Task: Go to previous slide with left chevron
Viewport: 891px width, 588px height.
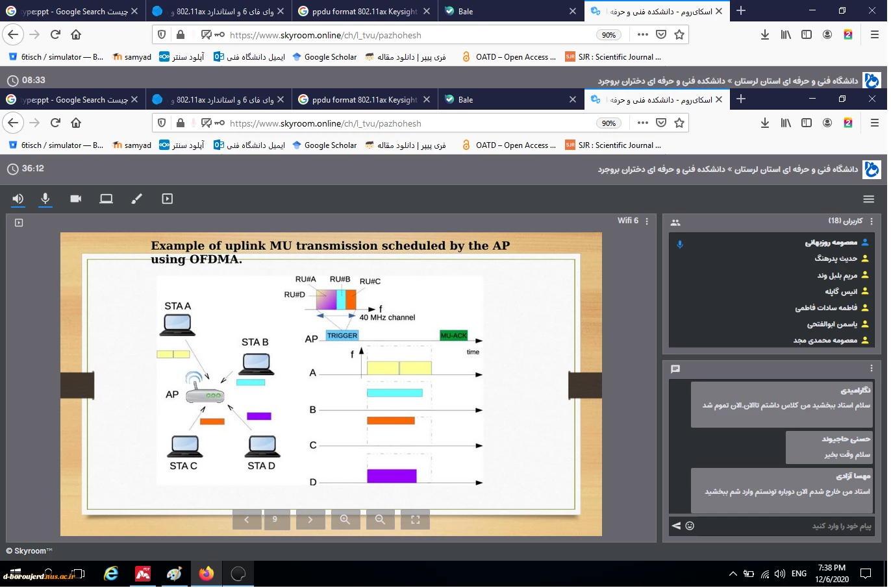Action: coord(247,520)
